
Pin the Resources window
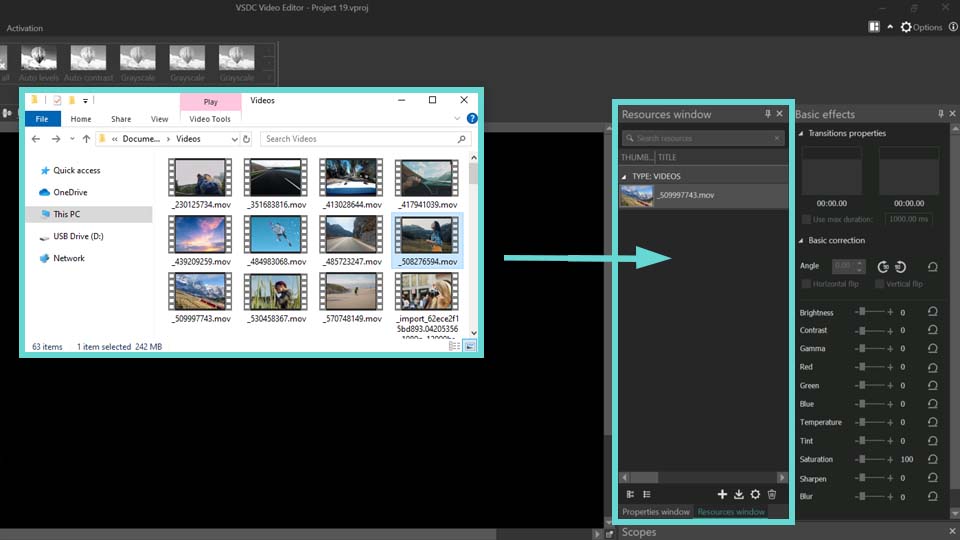pyautogui.click(x=767, y=114)
